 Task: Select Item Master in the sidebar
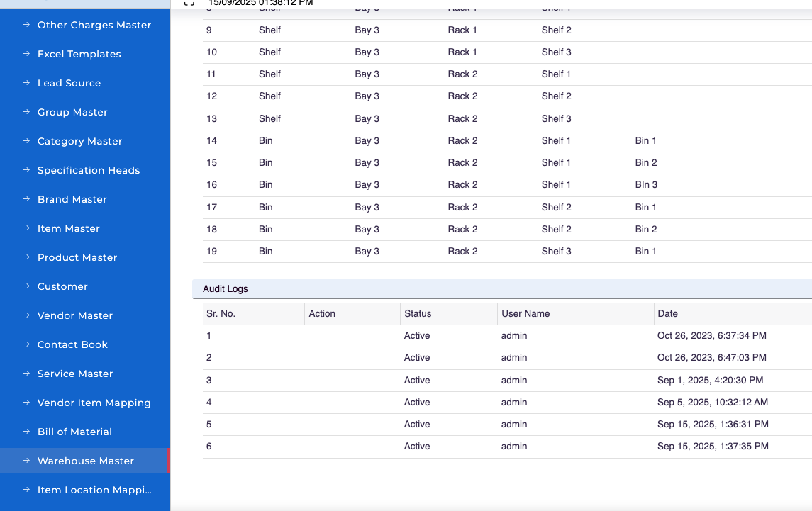click(x=68, y=228)
